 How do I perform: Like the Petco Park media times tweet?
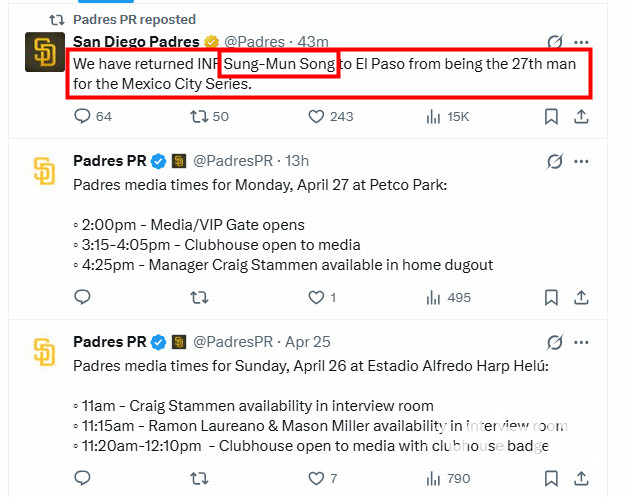(317, 297)
